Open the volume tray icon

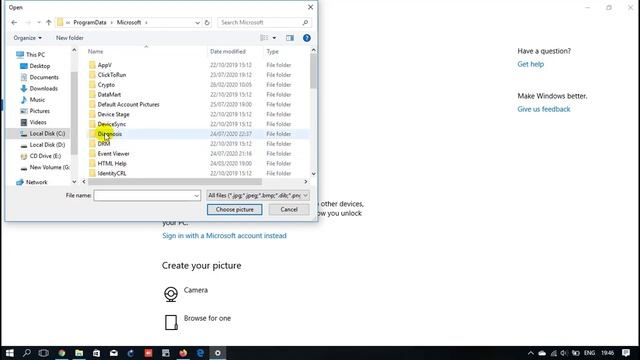tap(564, 353)
